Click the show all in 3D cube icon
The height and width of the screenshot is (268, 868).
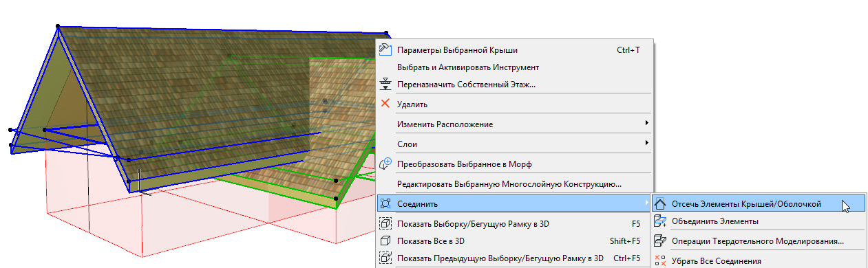[385, 241]
